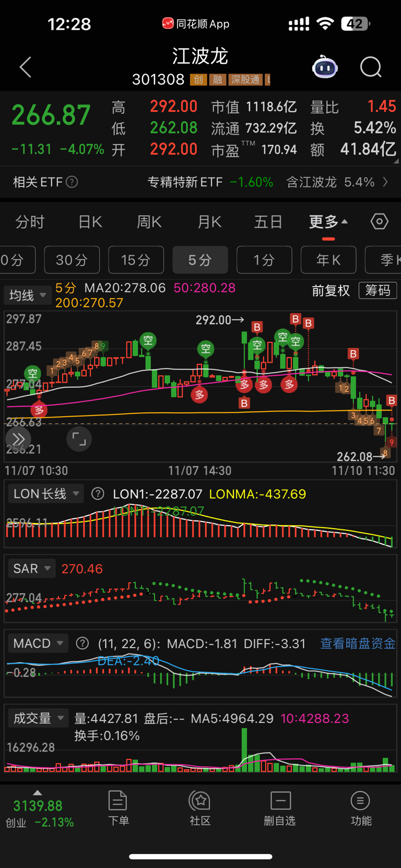Tap leftmost green 空 signal marker
This screenshot has height=868, width=401.
pyautogui.click(x=33, y=373)
